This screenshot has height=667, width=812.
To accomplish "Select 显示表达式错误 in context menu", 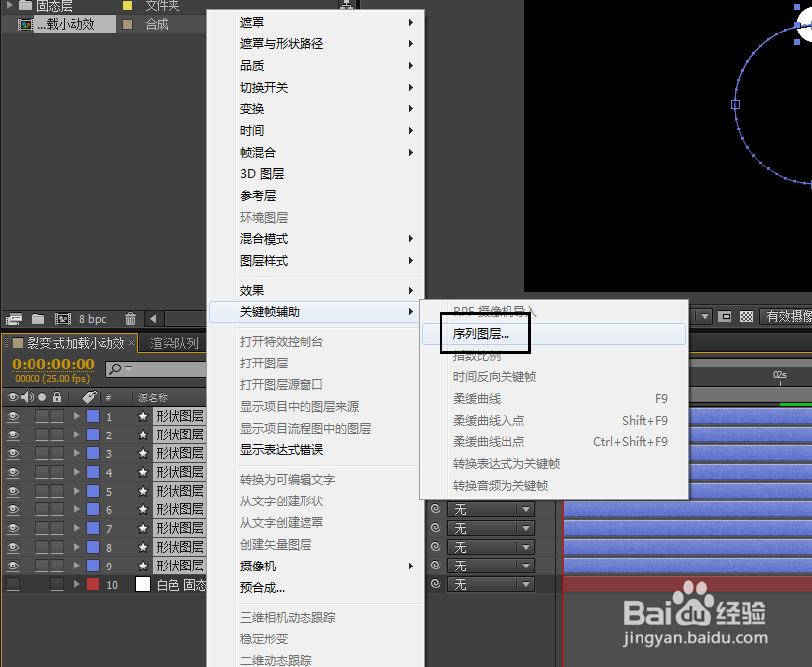I will tap(315, 450).
